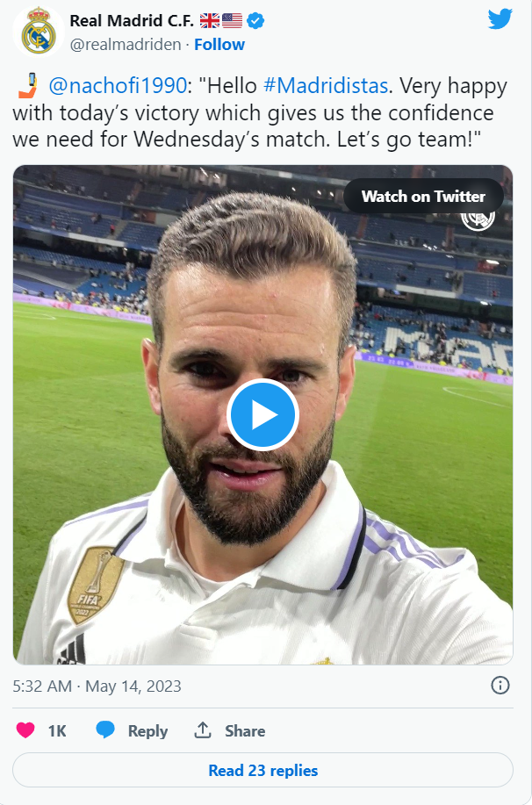Open "Read 23 replies" button

[262, 771]
